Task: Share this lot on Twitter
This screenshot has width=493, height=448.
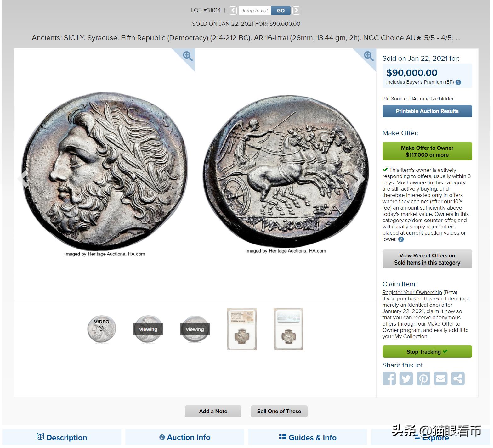Action: pos(406,378)
